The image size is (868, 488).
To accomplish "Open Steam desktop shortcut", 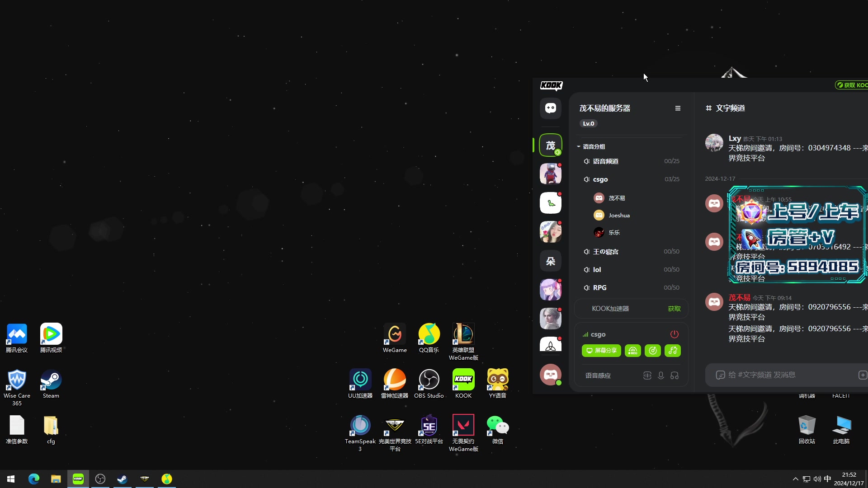I will (x=51, y=385).
